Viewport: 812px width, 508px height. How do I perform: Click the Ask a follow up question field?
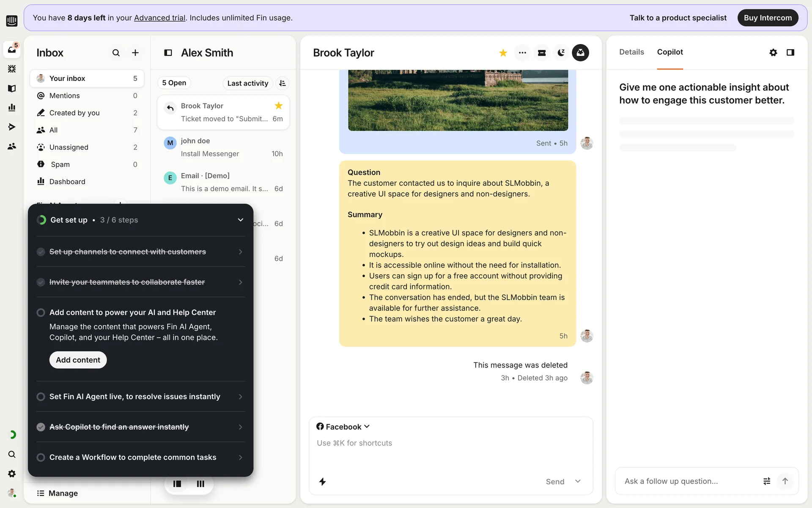click(x=685, y=481)
